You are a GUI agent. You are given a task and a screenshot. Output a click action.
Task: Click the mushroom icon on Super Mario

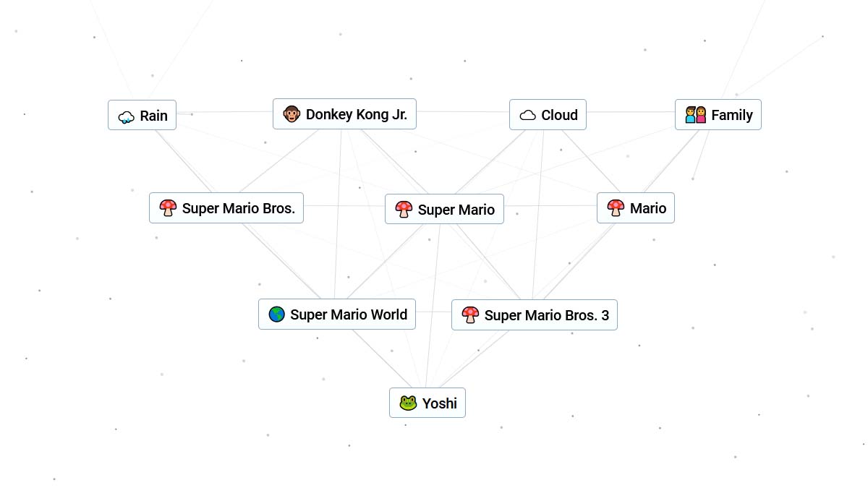[x=404, y=210]
